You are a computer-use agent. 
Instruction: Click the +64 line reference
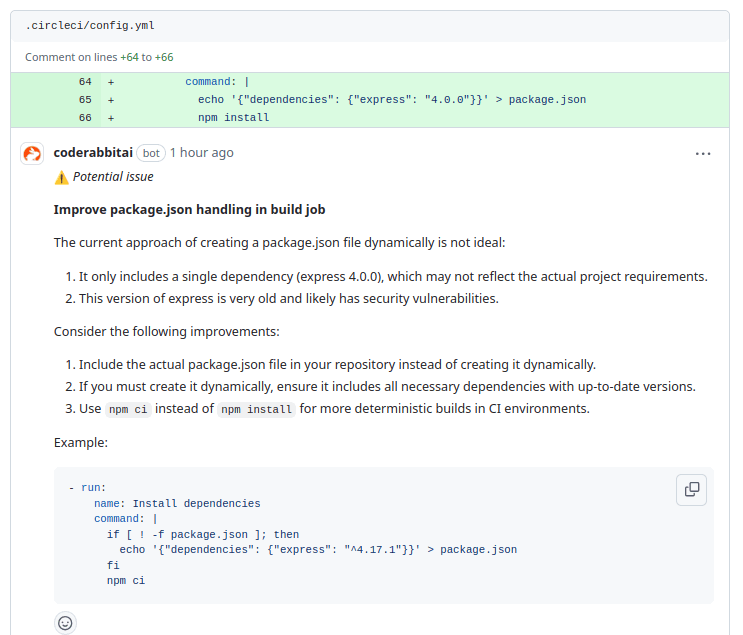tap(130, 57)
